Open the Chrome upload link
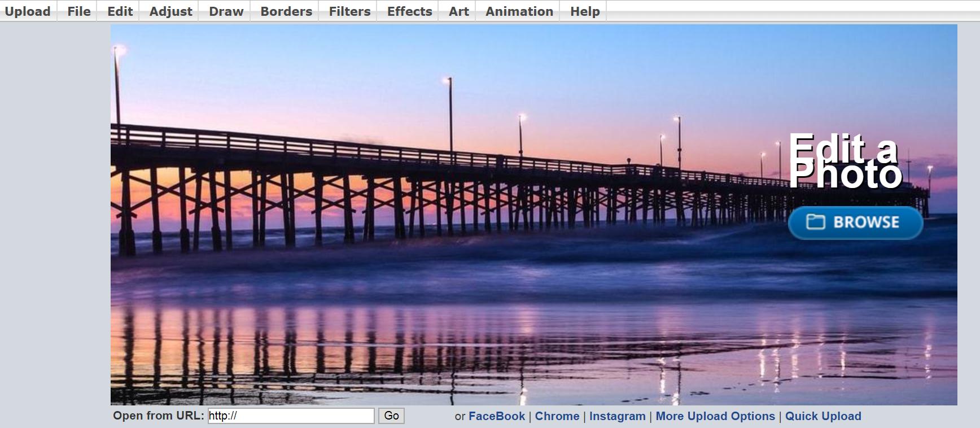Image resolution: width=980 pixels, height=428 pixels. [557, 416]
